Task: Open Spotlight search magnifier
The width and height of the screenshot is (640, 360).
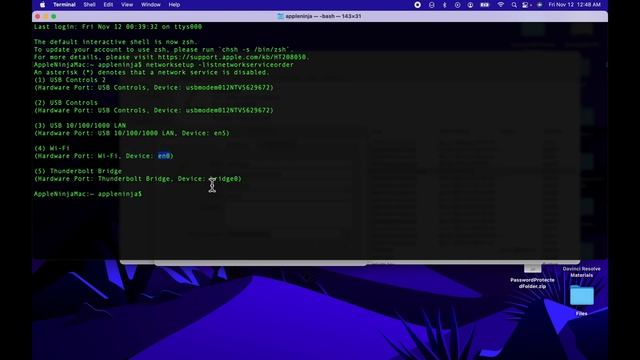Action: (x=514, y=5)
